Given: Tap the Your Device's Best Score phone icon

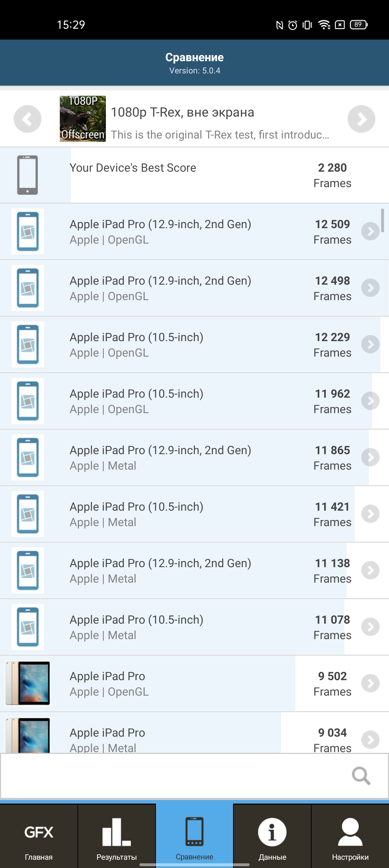Looking at the screenshot, I should tap(27, 175).
